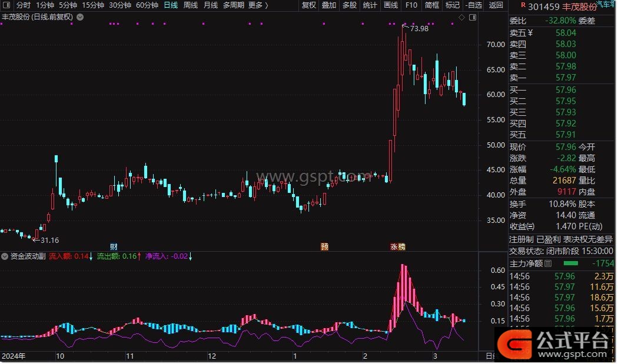
Task: Open F10 company information
Action: 411,5
